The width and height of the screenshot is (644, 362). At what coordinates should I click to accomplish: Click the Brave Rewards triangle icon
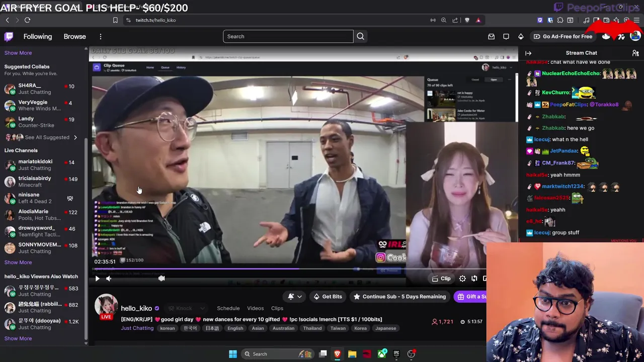(x=478, y=20)
